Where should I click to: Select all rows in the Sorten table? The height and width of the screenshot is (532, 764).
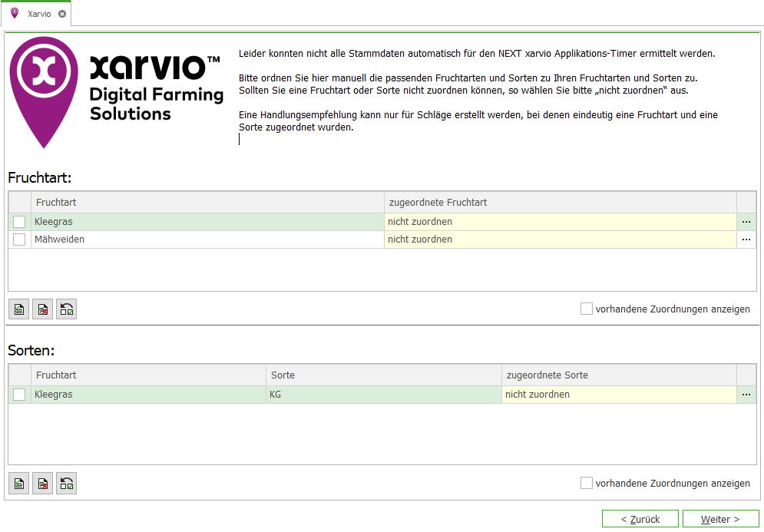click(x=18, y=483)
